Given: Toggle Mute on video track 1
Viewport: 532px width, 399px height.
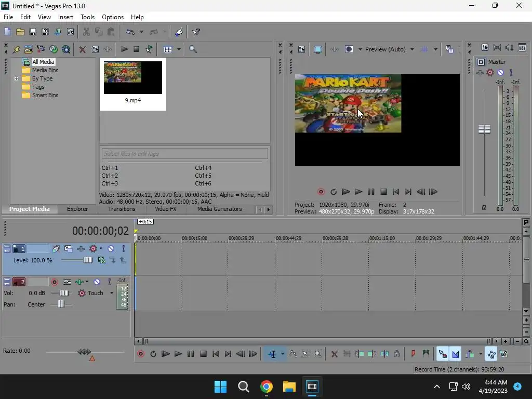Looking at the screenshot, I should click(111, 249).
